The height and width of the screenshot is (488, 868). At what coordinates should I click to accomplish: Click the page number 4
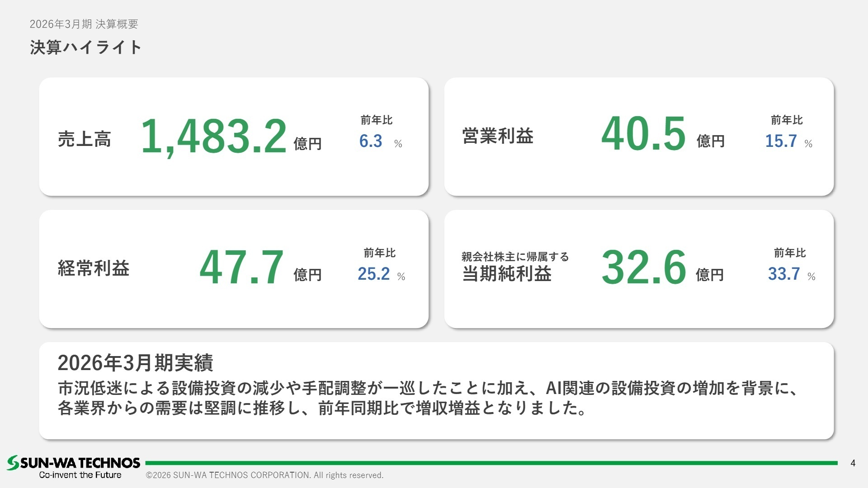pos(853,463)
